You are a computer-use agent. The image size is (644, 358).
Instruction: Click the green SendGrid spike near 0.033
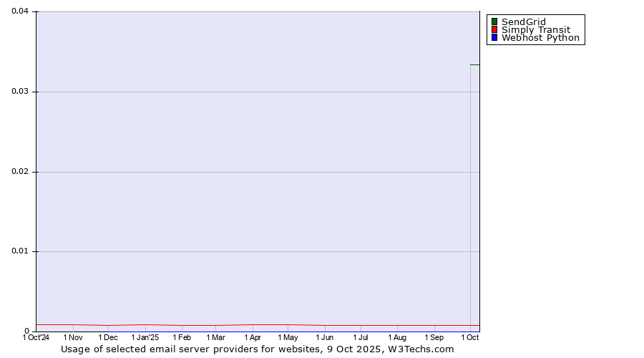(474, 65)
